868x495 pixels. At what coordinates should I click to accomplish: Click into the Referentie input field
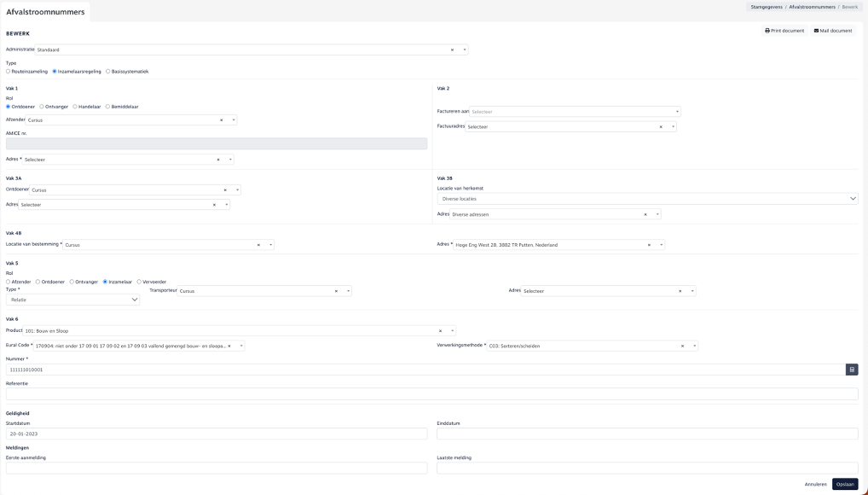(431, 394)
